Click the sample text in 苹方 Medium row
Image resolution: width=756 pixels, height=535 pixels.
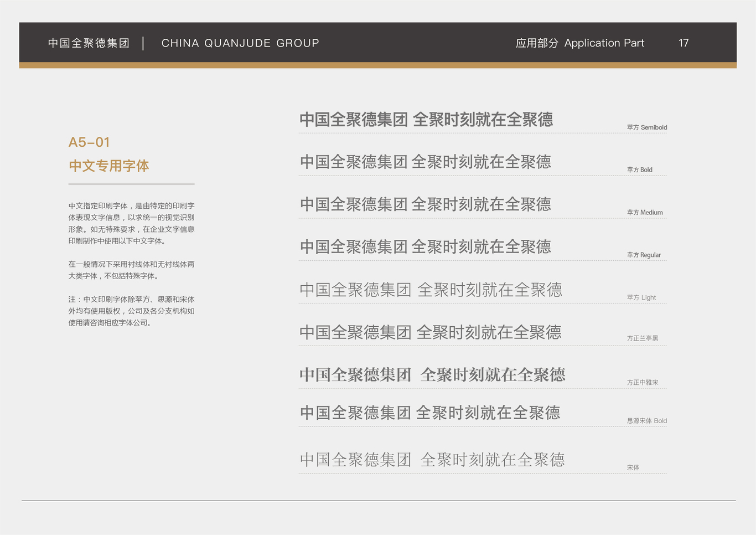(x=426, y=205)
